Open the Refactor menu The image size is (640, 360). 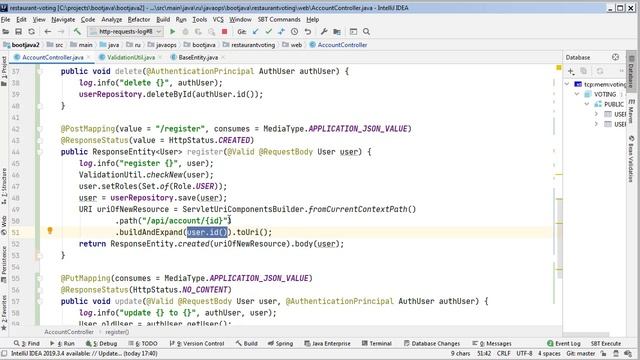coord(139,19)
